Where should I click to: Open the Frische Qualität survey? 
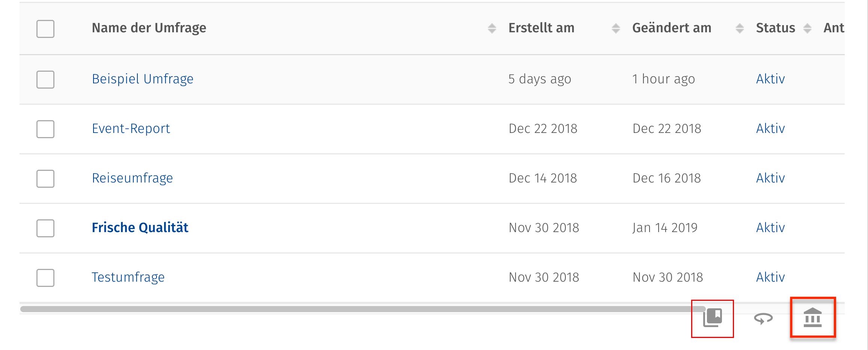click(140, 227)
